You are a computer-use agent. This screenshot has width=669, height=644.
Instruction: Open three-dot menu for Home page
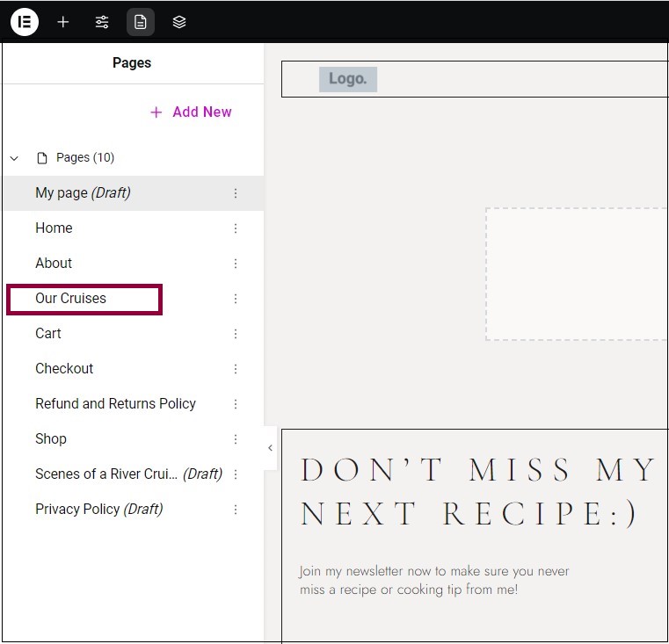click(236, 228)
